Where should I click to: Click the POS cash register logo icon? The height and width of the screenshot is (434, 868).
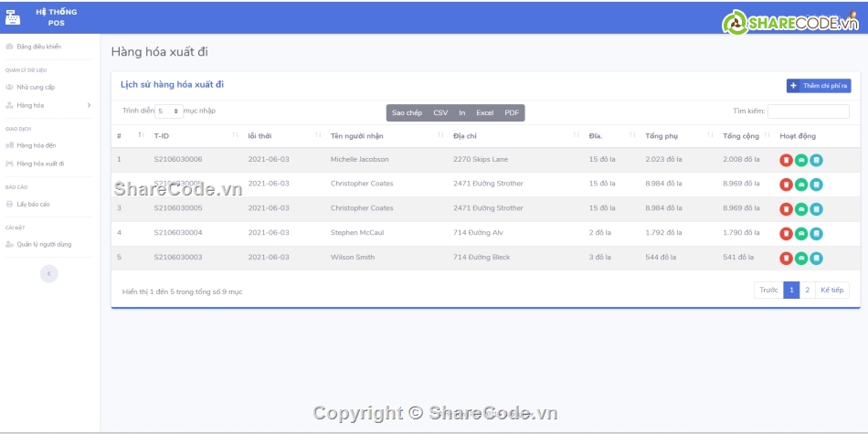pos(12,16)
